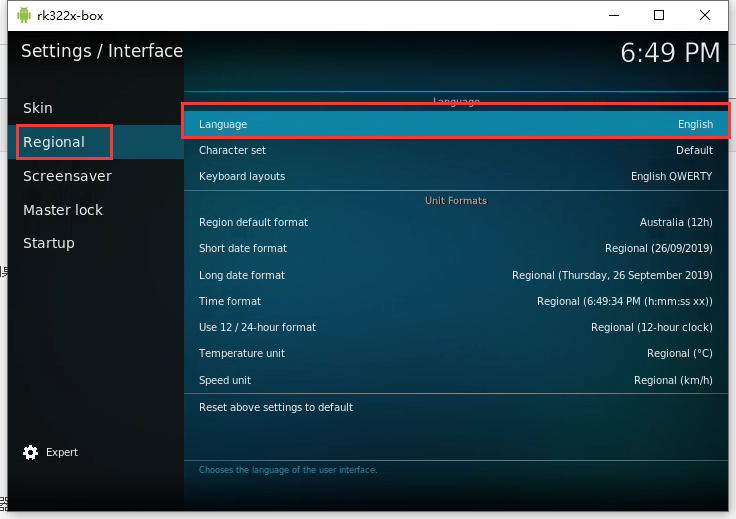Change Use 12 / 24-hour format setting

[x=456, y=327]
